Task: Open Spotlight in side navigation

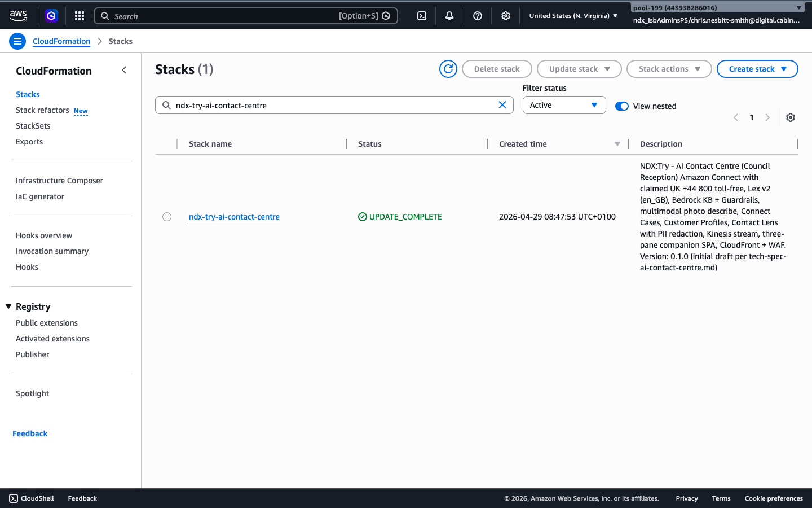Action: point(32,393)
